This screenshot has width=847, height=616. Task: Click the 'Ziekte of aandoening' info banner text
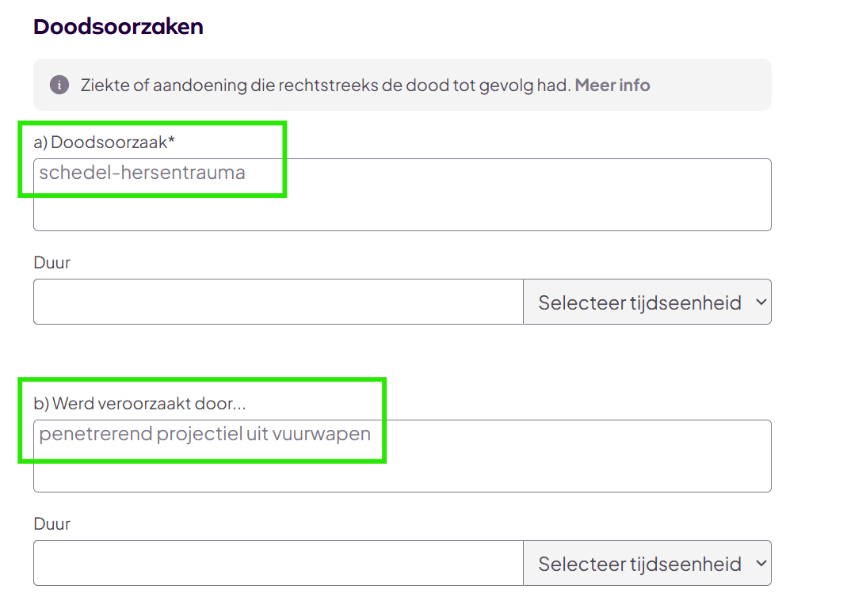click(325, 85)
